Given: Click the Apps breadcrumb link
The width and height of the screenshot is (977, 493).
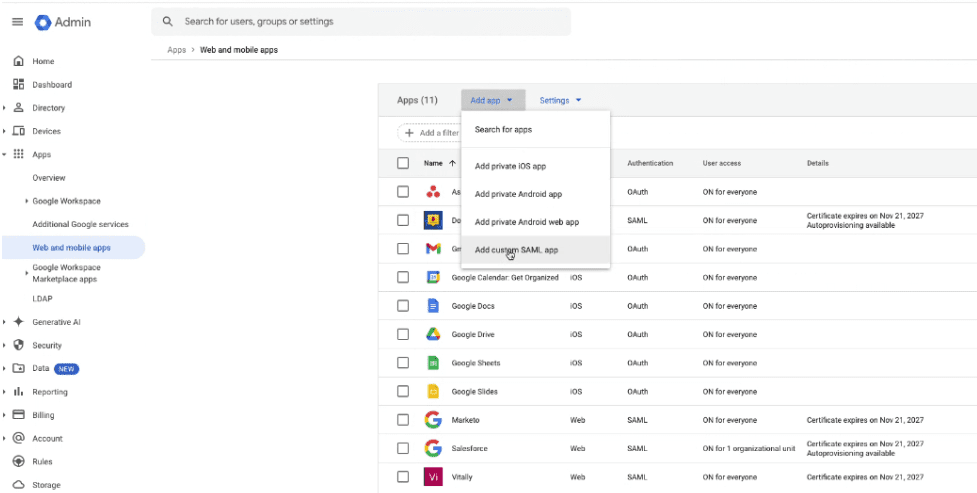Looking at the screenshot, I should tap(177, 50).
